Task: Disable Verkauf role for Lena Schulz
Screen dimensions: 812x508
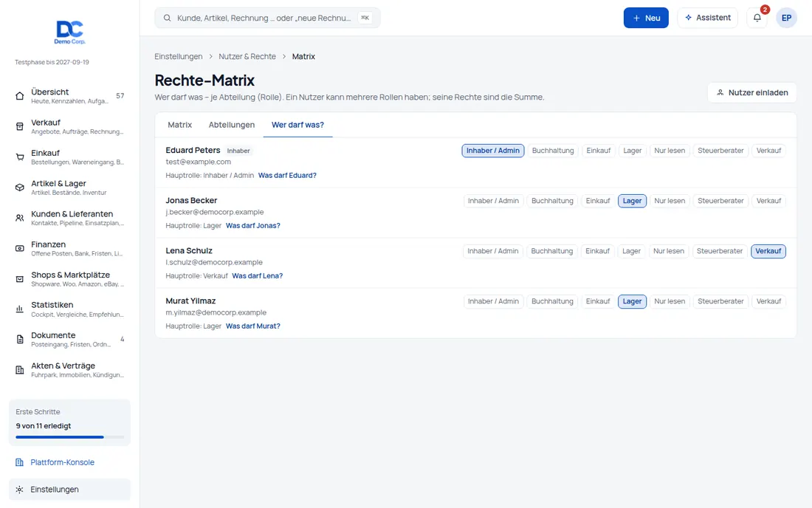Action: [768, 251]
